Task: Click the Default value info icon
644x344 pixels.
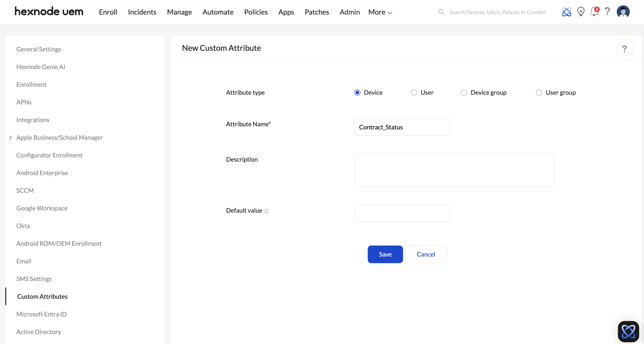Action: (266, 211)
